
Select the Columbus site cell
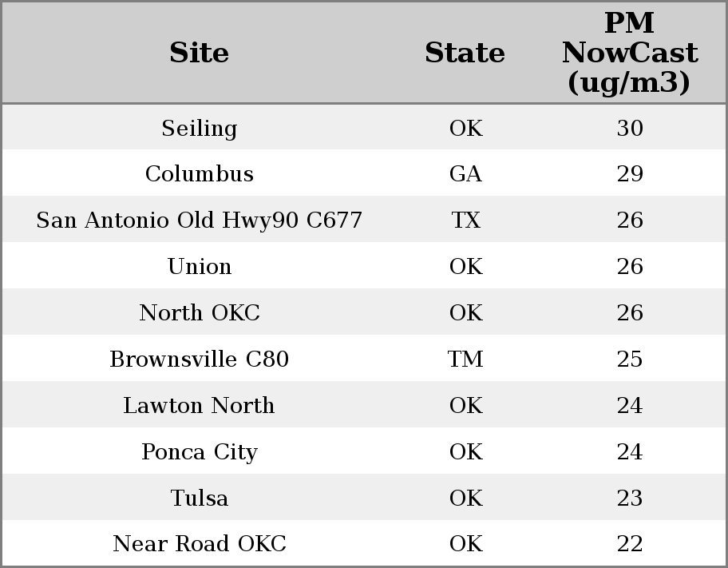(200, 174)
